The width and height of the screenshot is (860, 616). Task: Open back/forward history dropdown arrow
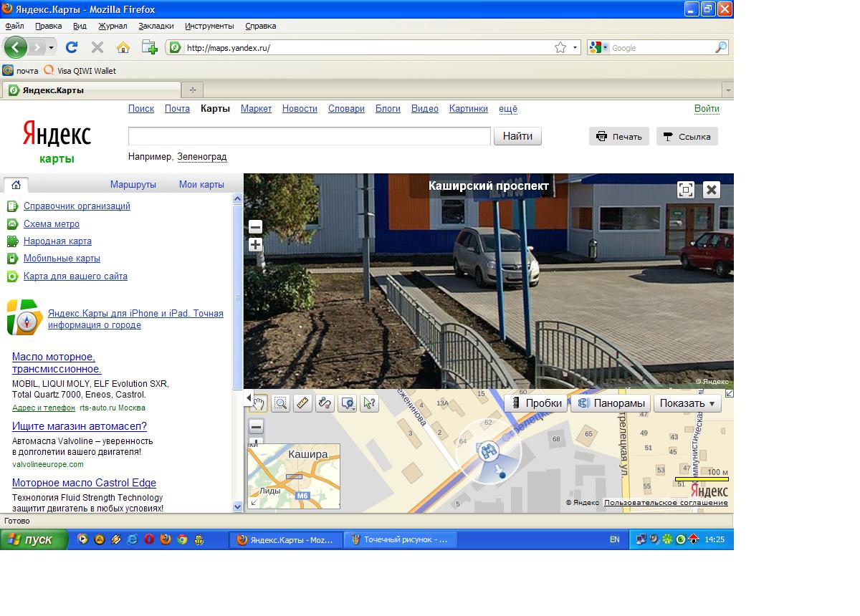(51, 48)
